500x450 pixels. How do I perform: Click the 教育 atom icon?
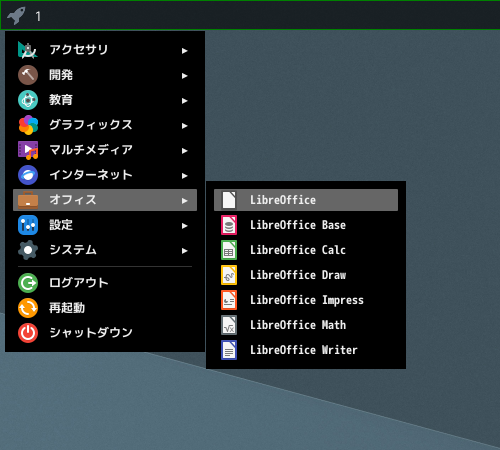[x=28, y=100]
